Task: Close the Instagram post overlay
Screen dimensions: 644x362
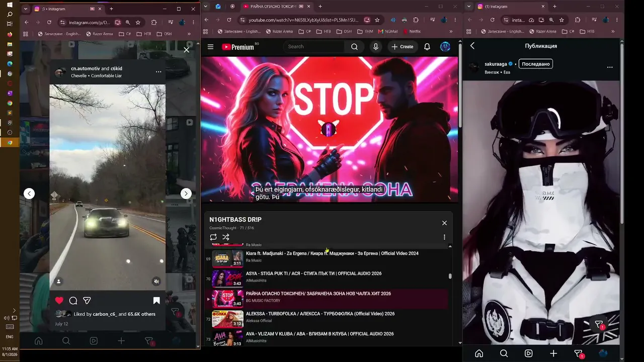Action: [187, 50]
